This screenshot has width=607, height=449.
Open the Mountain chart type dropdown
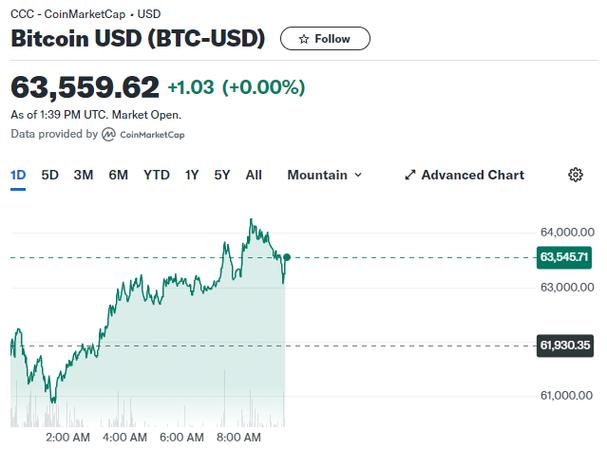pyautogui.click(x=324, y=175)
